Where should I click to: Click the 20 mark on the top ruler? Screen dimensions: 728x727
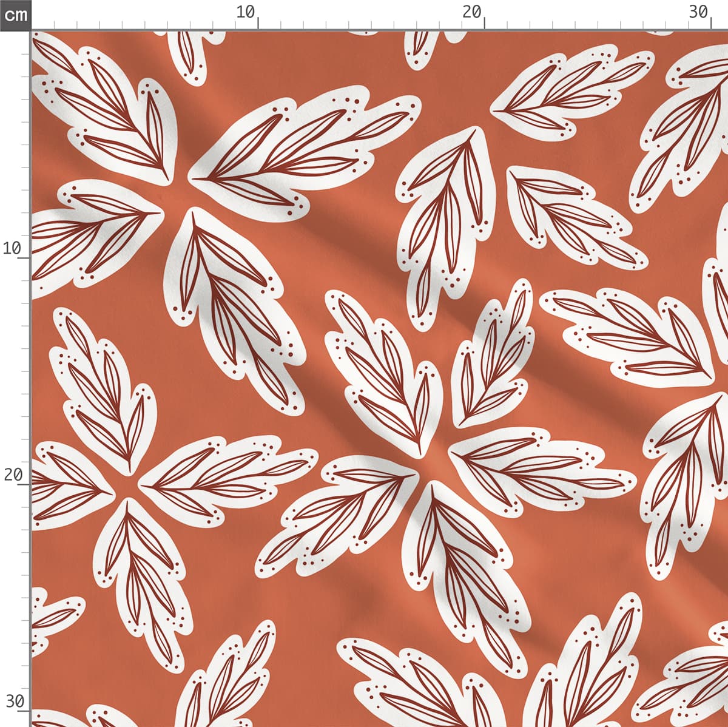coord(472,12)
